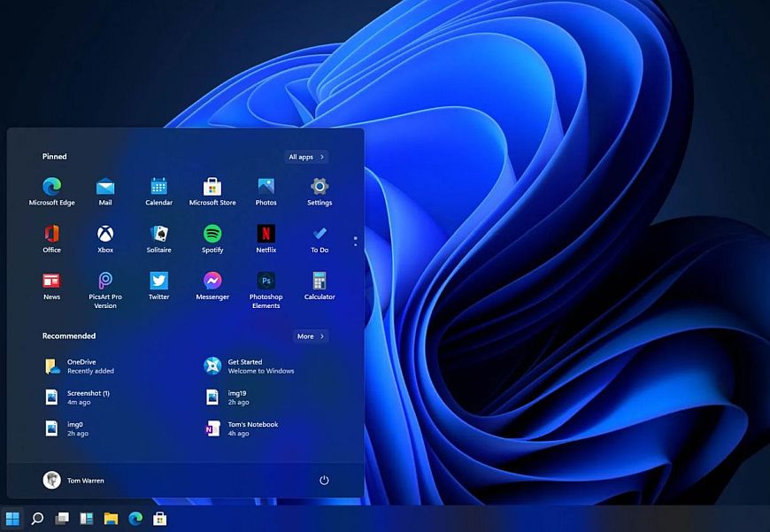This screenshot has width=770, height=532.
Task: Launch the Mail app
Action: click(105, 191)
